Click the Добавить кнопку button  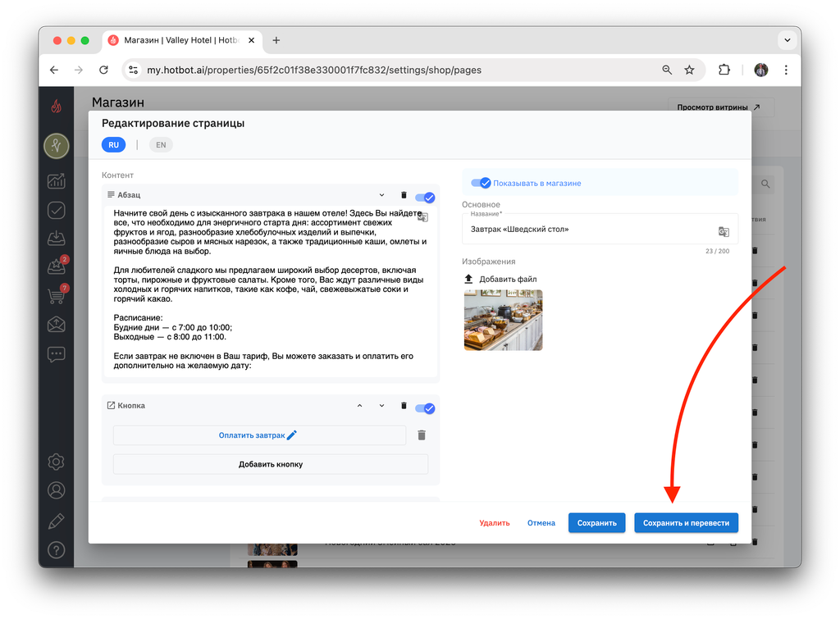(x=271, y=464)
